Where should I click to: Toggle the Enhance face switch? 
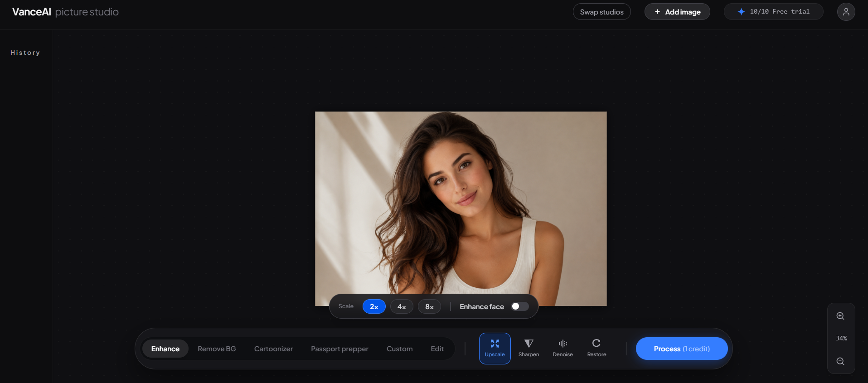pos(520,306)
